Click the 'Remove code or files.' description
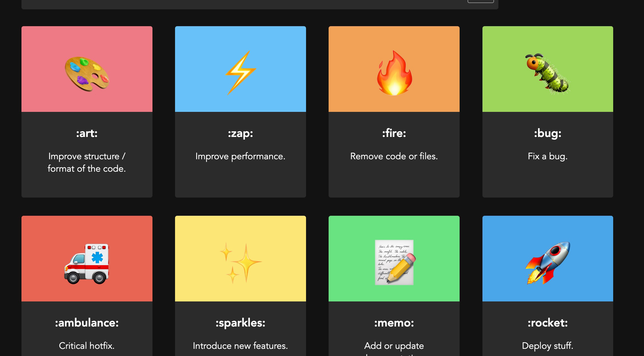644x356 pixels. click(x=394, y=156)
